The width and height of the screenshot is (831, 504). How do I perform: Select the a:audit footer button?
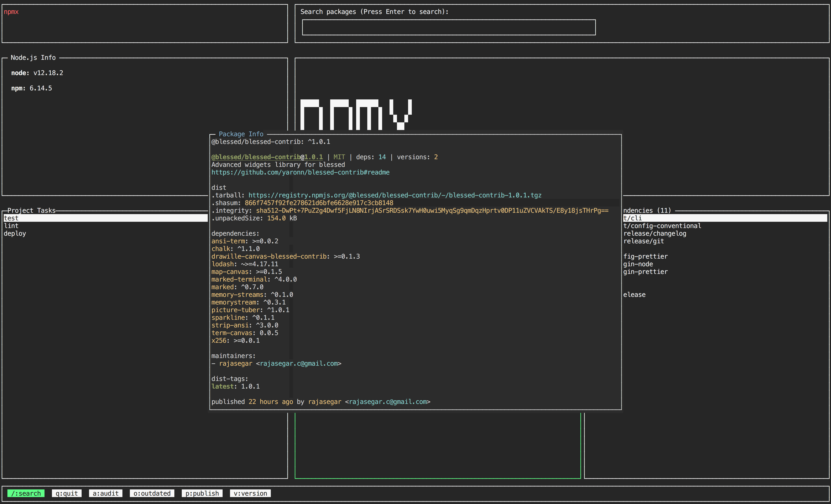pyautogui.click(x=105, y=493)
